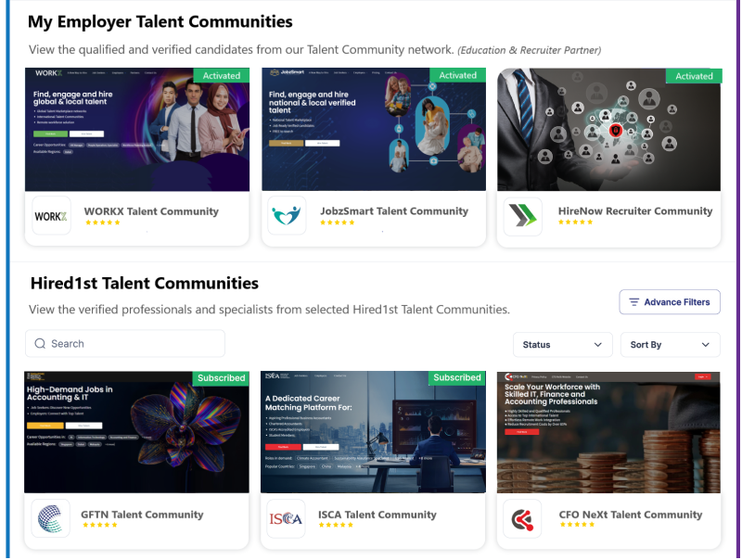Open the GFTN Talent Community title link
742x560 pixels.
click(x=143, y=515)
